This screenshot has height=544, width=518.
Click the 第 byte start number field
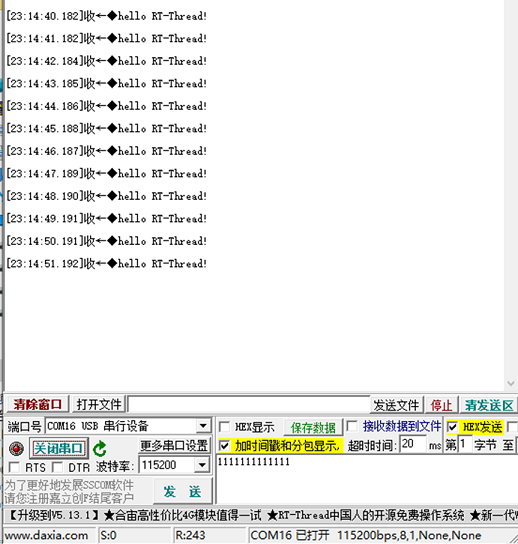click(464, 444)
